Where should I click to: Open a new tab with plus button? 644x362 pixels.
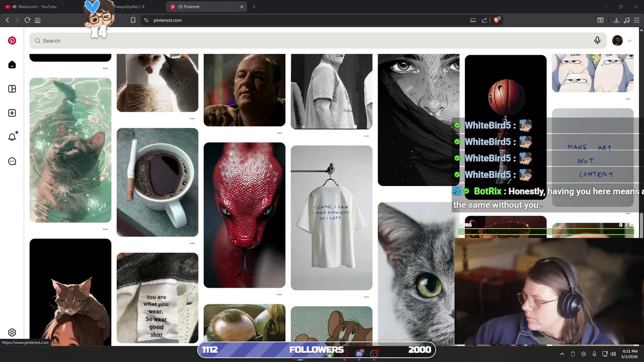click(254, 7)
